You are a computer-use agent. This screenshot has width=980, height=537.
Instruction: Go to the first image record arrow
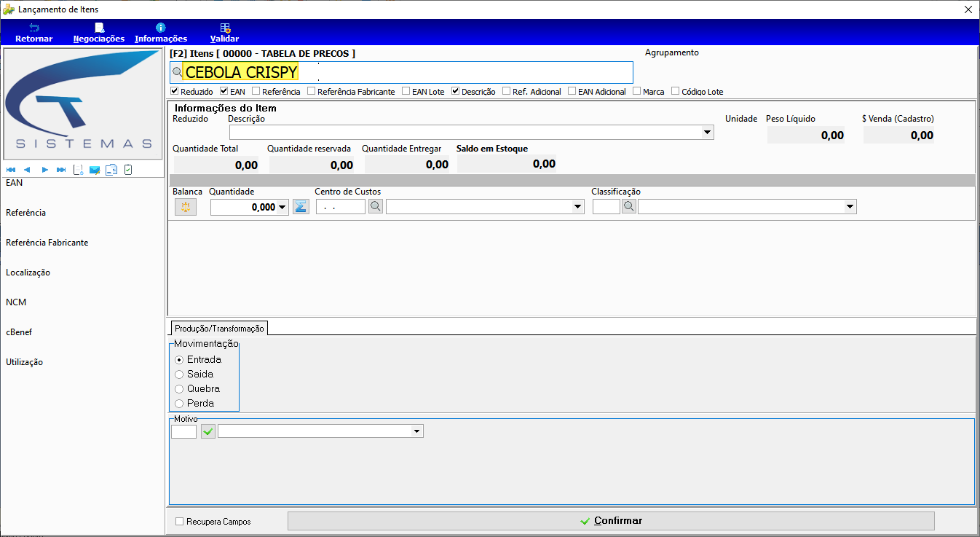pyautogui.click(x=11, y=170)
